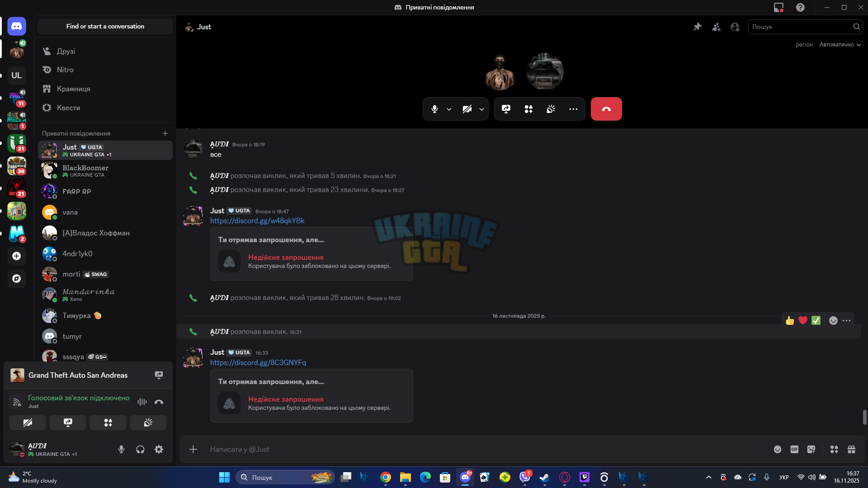The width and height of the screenshot is (868, 488).
Task: Open the GIF picker
Action: click(x=794, y=450)
